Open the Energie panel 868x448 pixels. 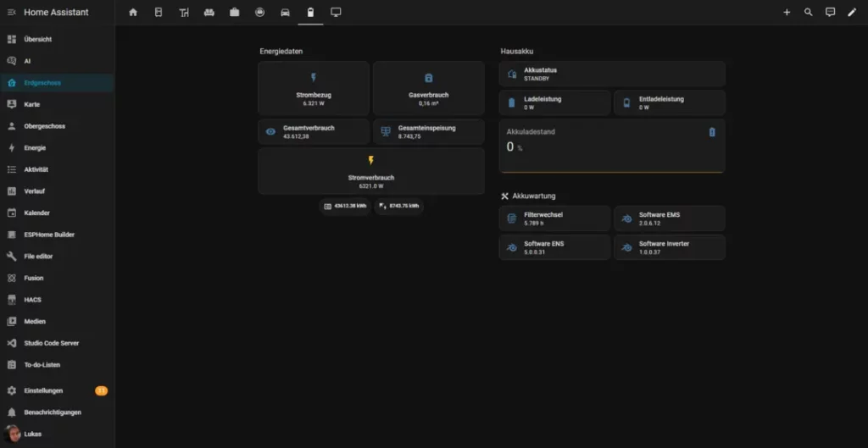pyautogui.click(x=58, y=147)
